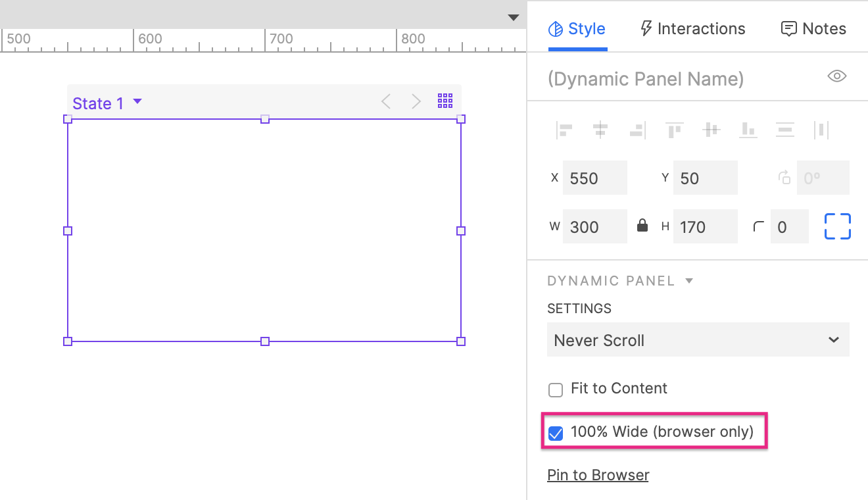Open the states grid view icon
The width and height of the screenshot is (868, 500).
point(445,101)
